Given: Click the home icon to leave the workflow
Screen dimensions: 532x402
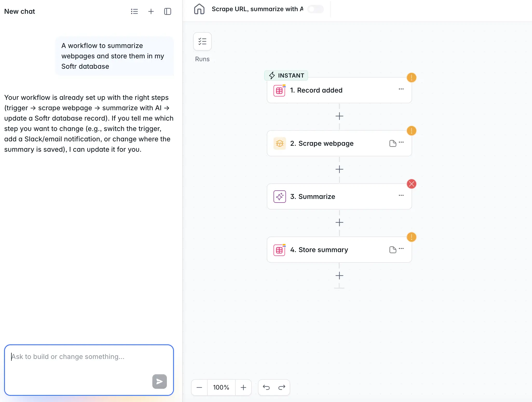Looking at the screenshot, I should coord(199,9).
